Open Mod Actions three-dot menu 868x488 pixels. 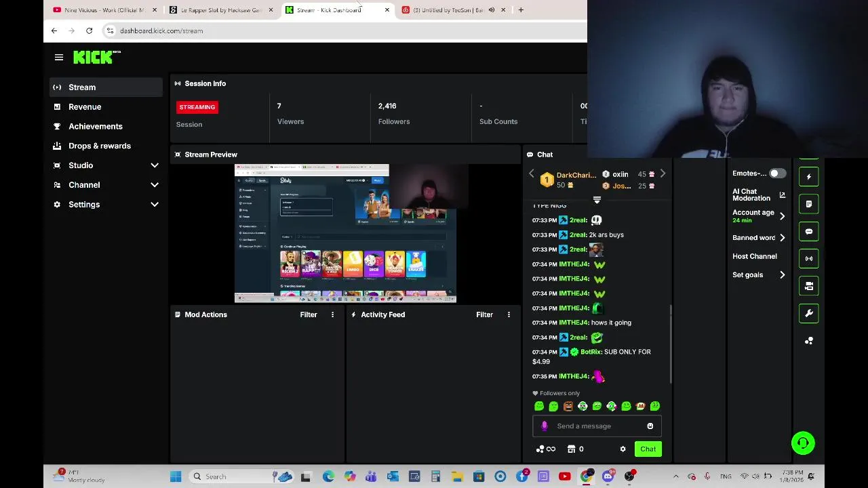tap(332, 314)
